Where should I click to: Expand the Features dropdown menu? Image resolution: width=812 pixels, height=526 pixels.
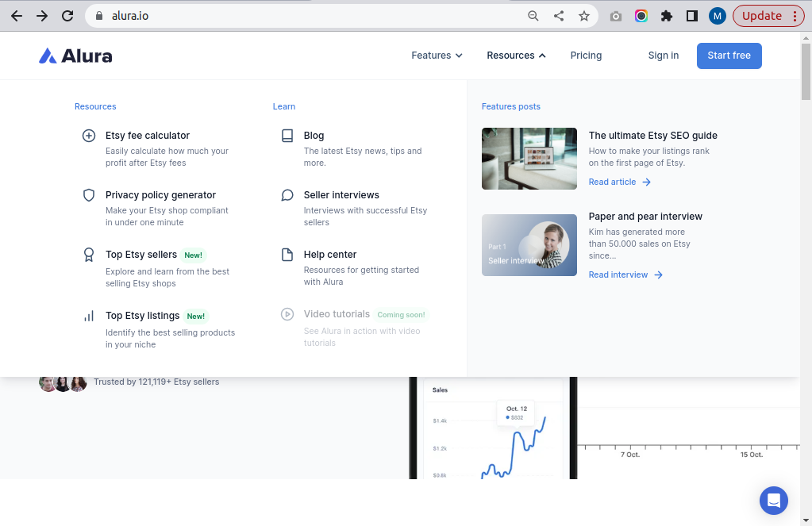[x=437, y=56]
